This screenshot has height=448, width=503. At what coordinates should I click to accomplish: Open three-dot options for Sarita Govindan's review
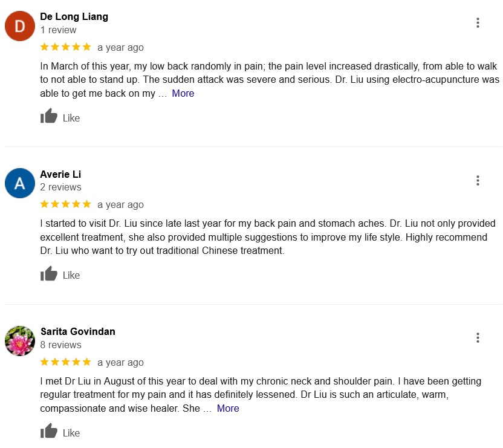coord(478,338)
